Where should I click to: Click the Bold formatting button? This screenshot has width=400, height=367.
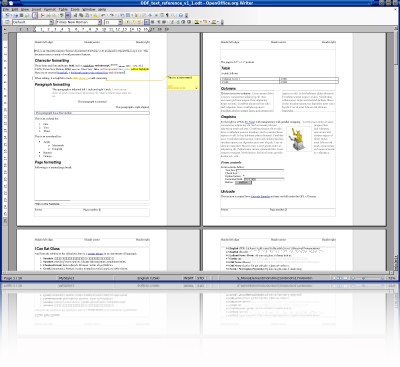127,22
